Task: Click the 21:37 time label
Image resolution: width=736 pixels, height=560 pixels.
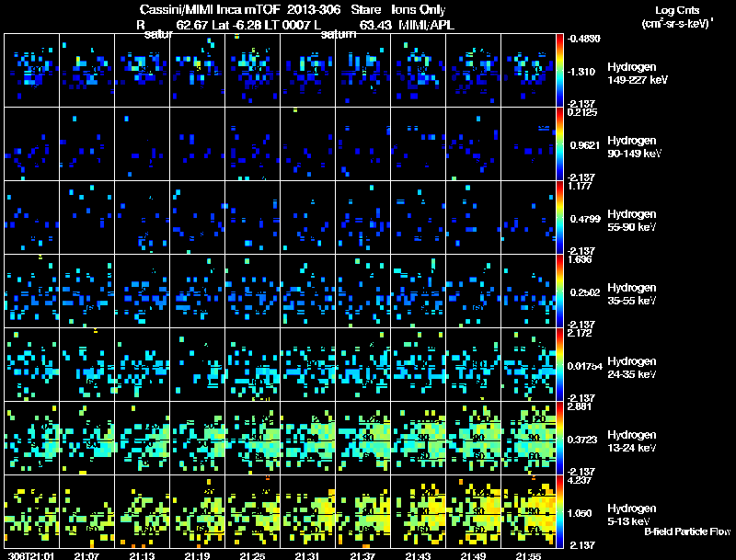Action: pos(362,555)
